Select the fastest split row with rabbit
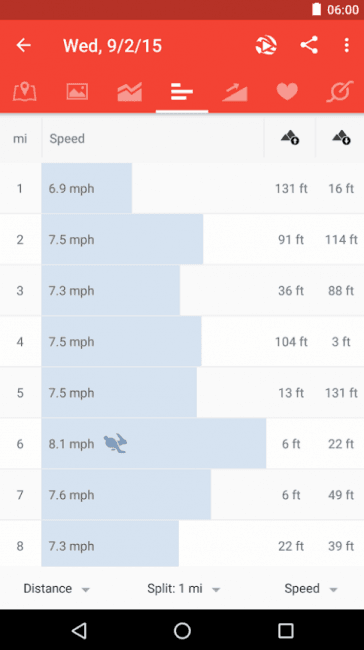This screenshot has width=364, height=650. click(182, 444)
